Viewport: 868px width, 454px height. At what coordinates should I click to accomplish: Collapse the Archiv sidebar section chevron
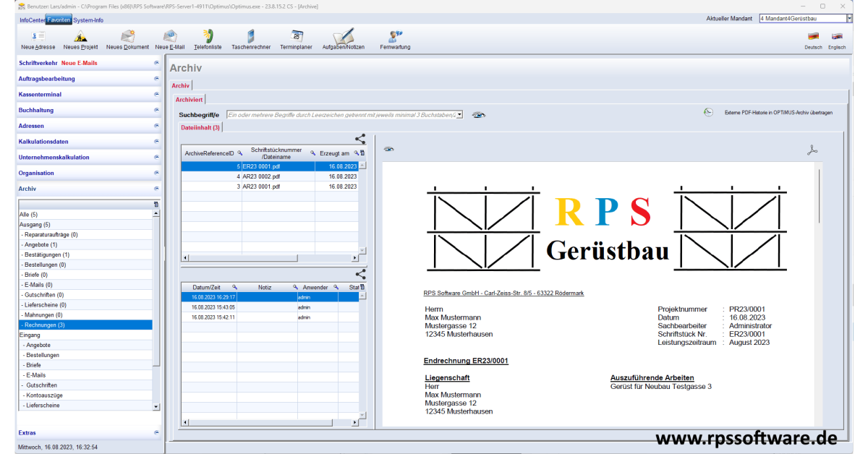(x=156, y=189)
